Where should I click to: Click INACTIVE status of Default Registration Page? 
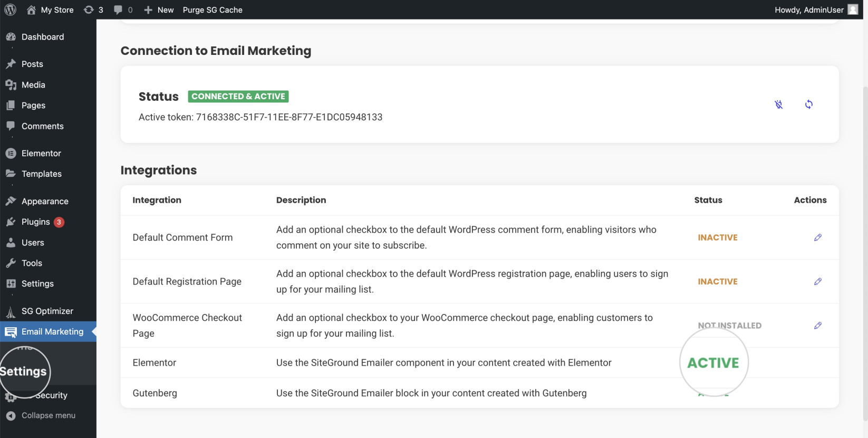pyautogui.click(x=718, y=281)
